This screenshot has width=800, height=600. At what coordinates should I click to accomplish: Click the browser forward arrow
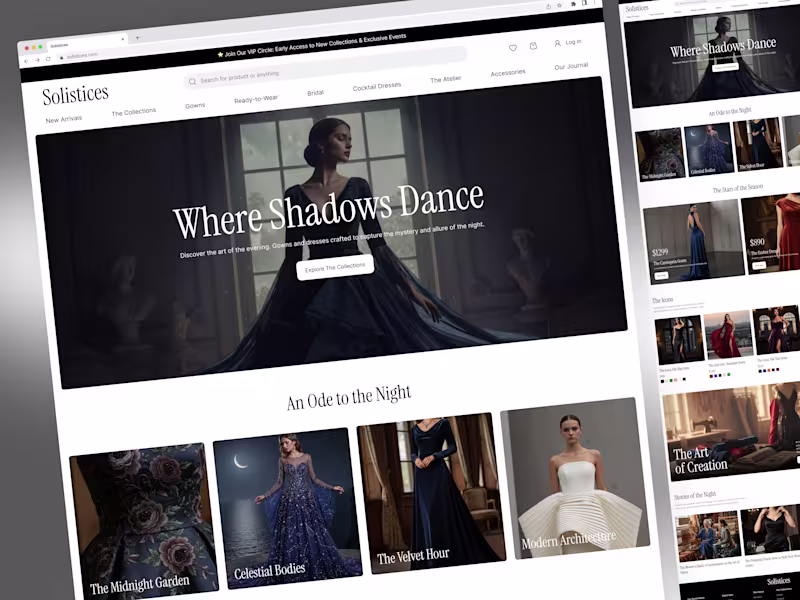point(37,60)
